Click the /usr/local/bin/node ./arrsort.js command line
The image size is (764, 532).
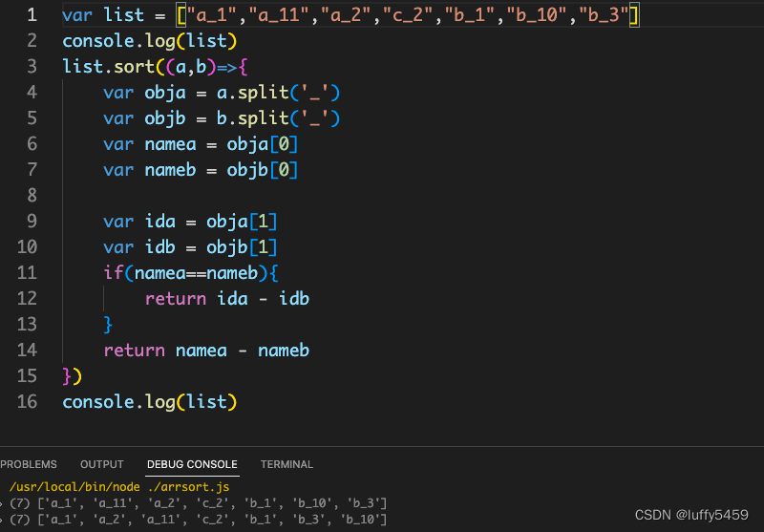tap(119, 487)
